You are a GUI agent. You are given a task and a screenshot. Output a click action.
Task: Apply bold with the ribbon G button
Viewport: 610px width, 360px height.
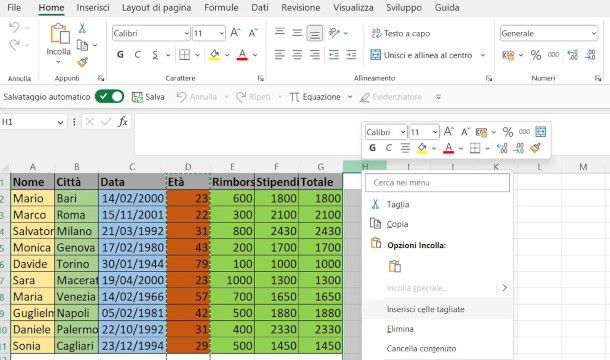120,55
